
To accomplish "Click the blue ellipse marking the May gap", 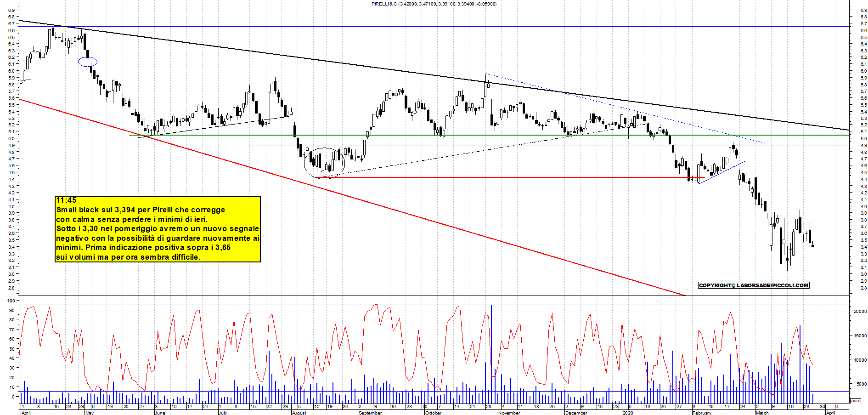I will [x=87, y=62].
